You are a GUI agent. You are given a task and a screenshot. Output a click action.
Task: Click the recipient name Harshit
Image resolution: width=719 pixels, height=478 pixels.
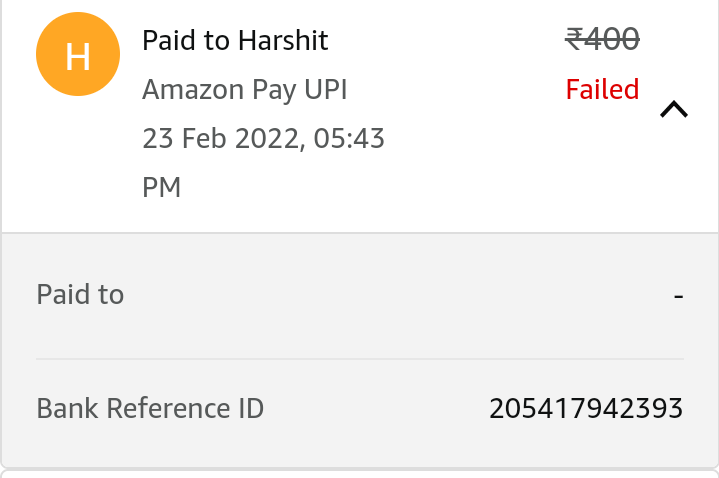click(x=283, y=41)
